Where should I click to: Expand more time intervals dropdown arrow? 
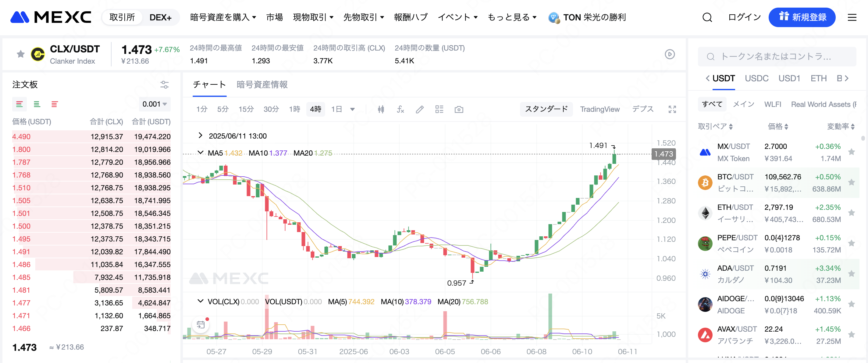coord(352,109)
